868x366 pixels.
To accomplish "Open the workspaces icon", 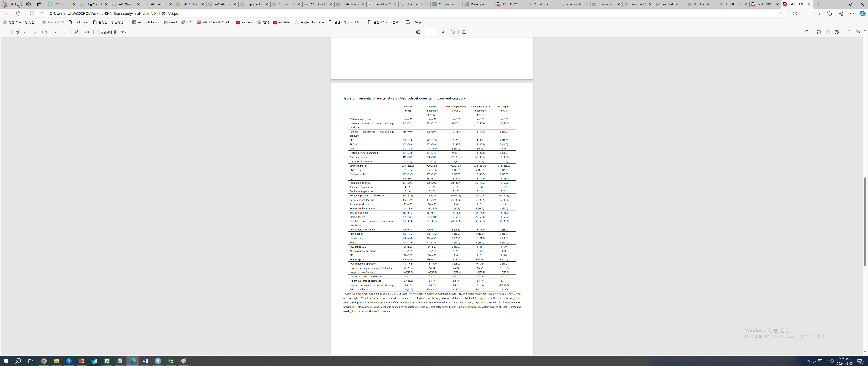I will click(28, 4).
